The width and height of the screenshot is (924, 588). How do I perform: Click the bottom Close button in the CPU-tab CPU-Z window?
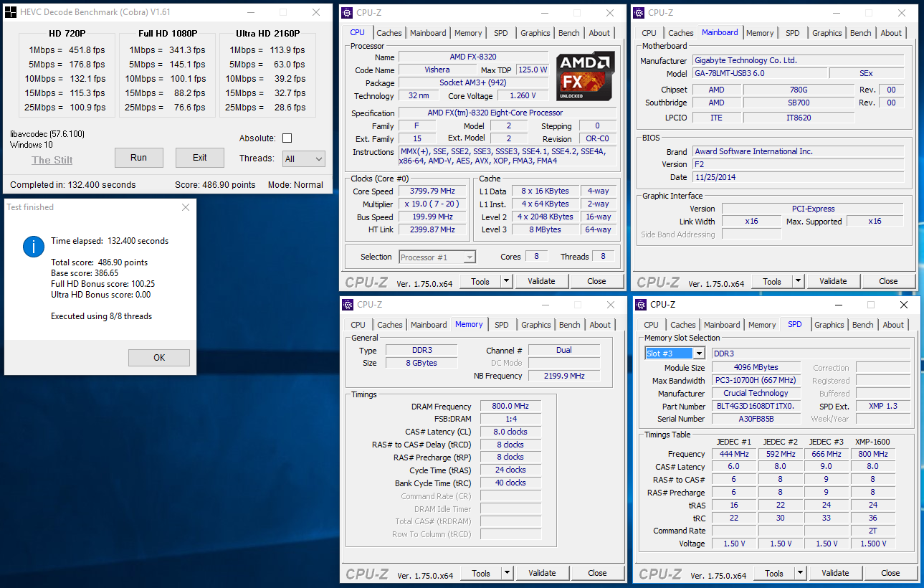[x=596, y=281]
